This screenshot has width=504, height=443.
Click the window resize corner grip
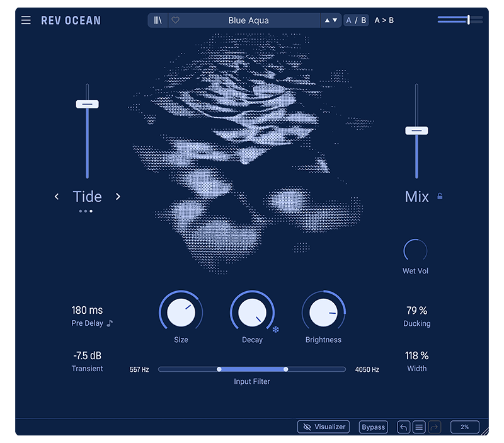pos(484,431)
